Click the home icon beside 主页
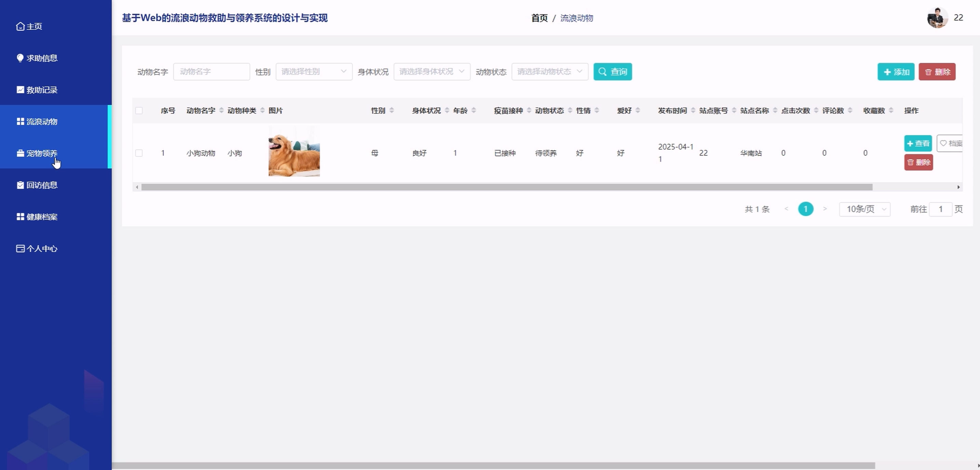The width and height of the screenshot is (980, 470). [x=20, y=26]
